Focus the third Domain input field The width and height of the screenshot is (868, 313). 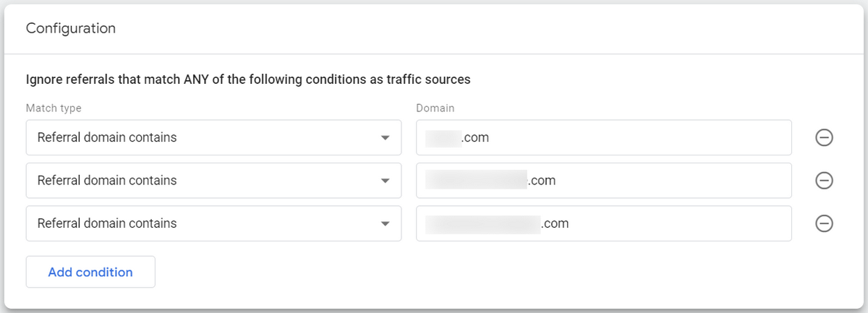click(604, 224)
